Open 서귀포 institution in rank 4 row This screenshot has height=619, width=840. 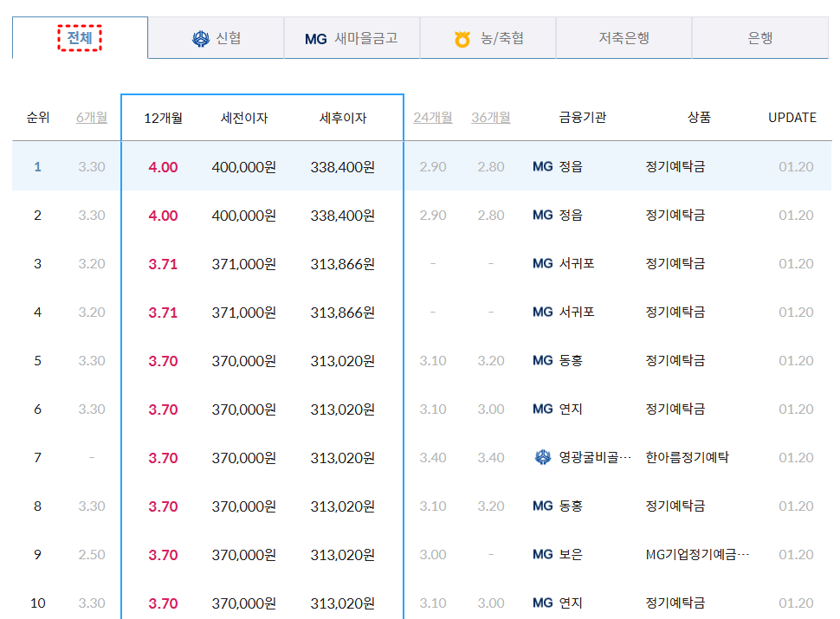point(577,313)
